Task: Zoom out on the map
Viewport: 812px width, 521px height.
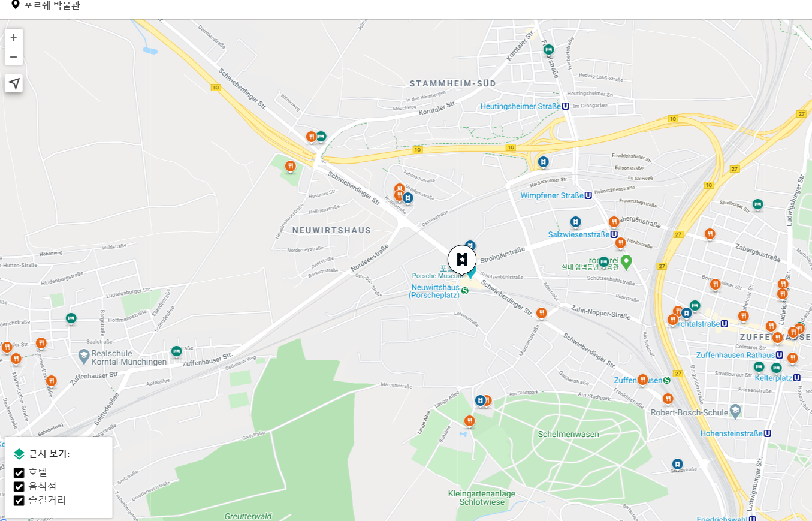Action: [13, 56]
